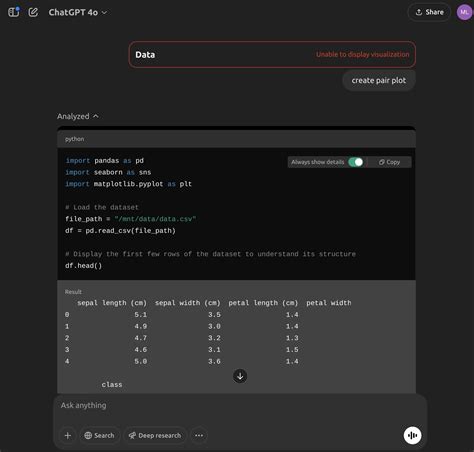
Task: Select the 'Result' output label
Action: pyautogui.click(x=73, y=292)
